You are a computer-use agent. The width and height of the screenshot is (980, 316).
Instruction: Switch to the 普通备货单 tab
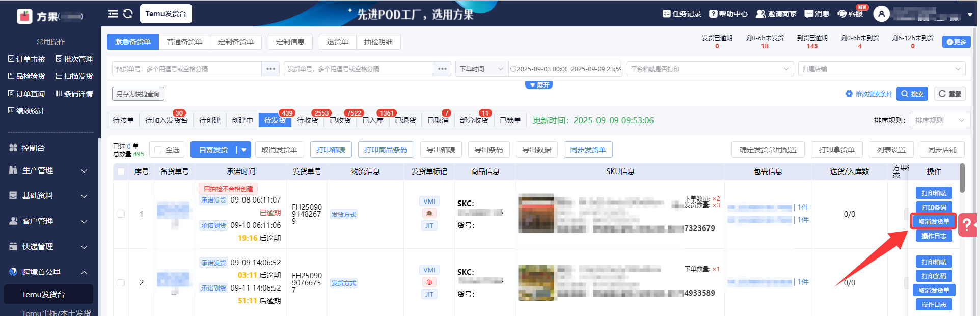tap(184, 42)
